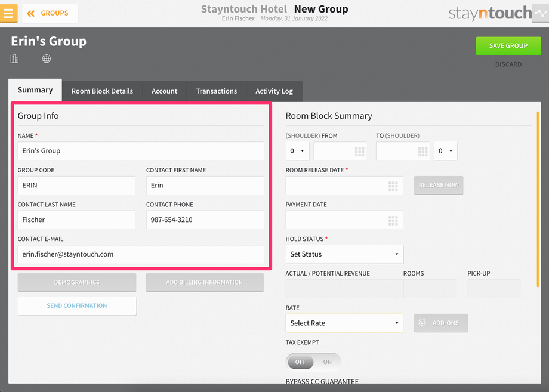549x392 pixels.
Task: Open the Add-Ons button
Action: coord(441,323)
